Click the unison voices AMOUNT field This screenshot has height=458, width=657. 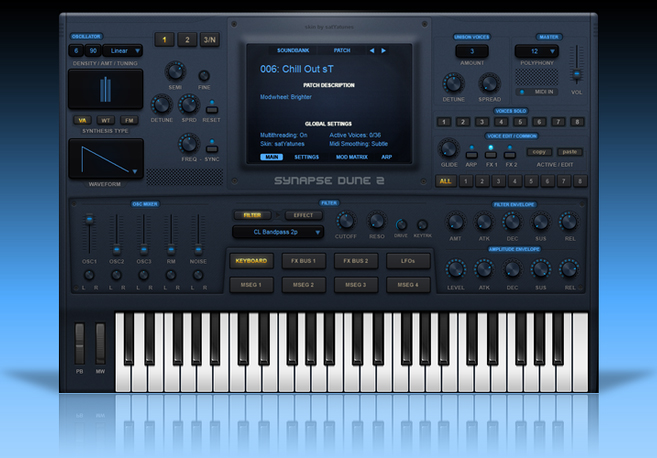tap(472, 51)
